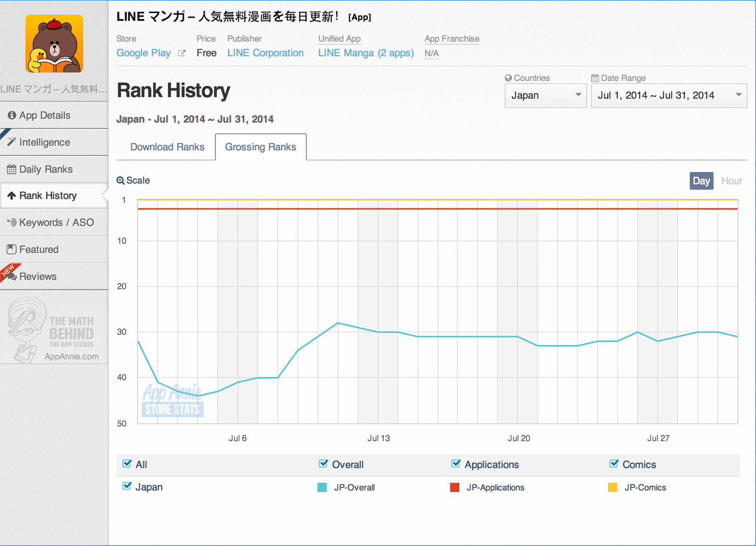Click the external link icon beside Google Play

181,53
